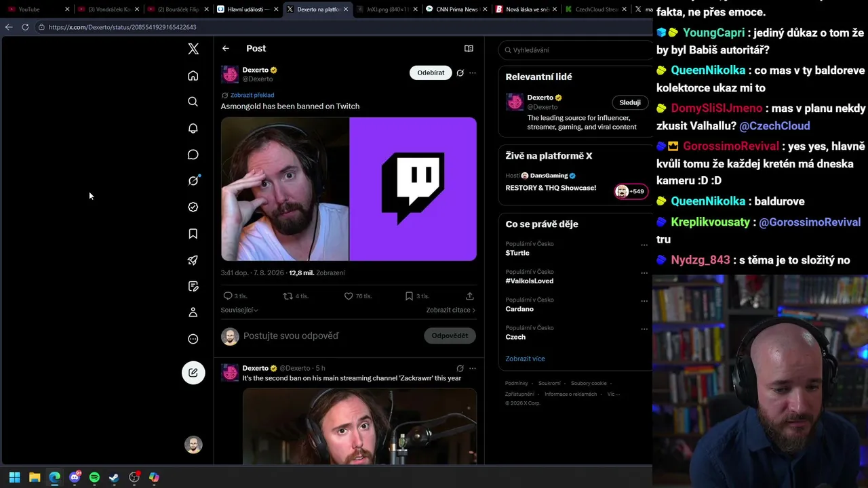Share the post via upload icon
The image size is (868, 488).
470,296
